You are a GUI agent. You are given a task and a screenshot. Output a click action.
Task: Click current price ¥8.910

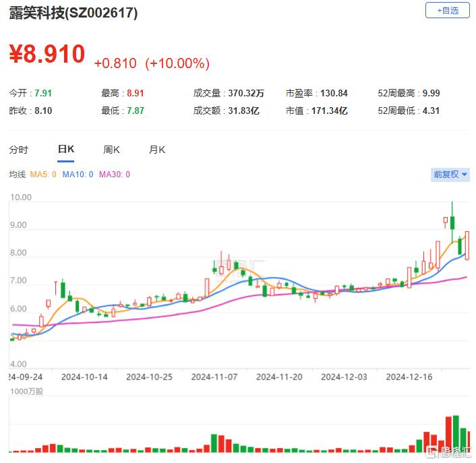pos(47,54)
